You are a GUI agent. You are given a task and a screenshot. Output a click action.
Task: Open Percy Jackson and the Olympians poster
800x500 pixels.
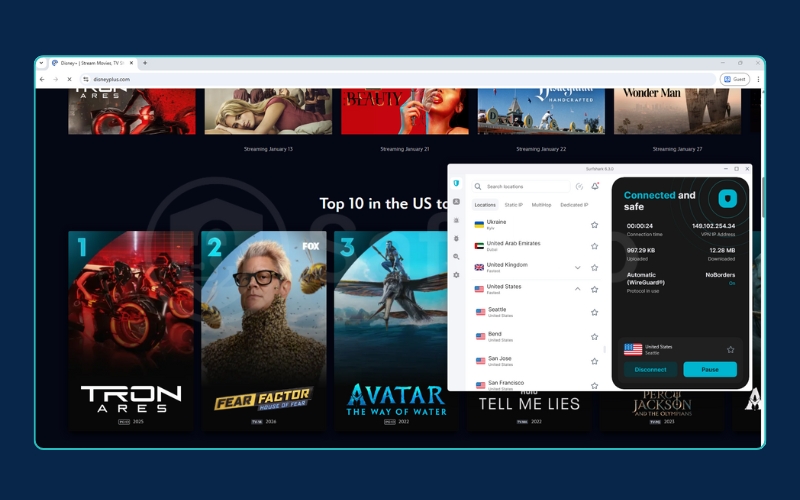(x=662, y=411)
